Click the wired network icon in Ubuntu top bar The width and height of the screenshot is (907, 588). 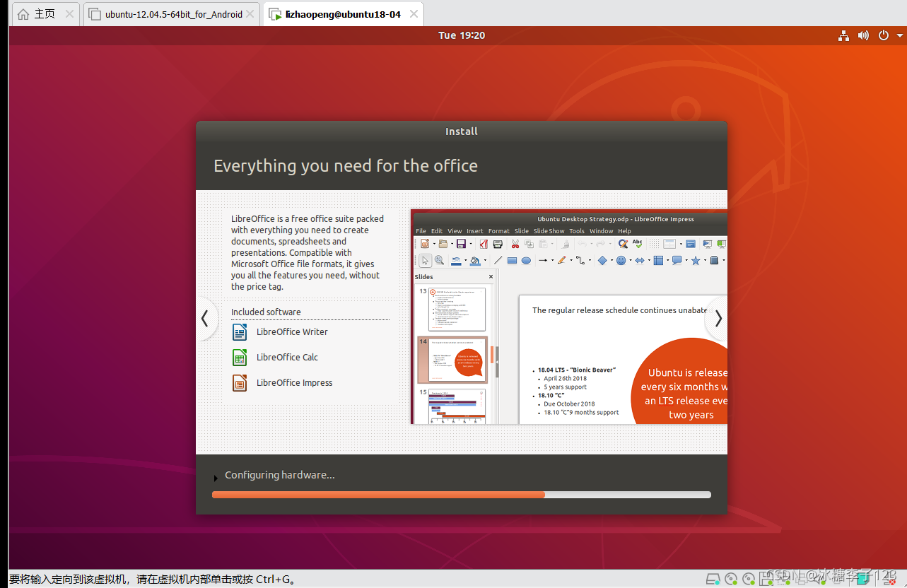(843, 35)
